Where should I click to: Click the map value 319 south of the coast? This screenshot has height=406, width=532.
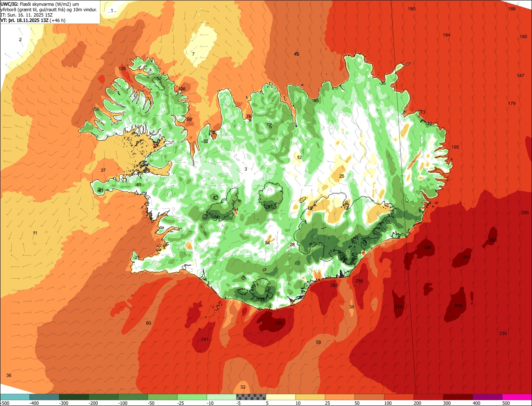398,307
